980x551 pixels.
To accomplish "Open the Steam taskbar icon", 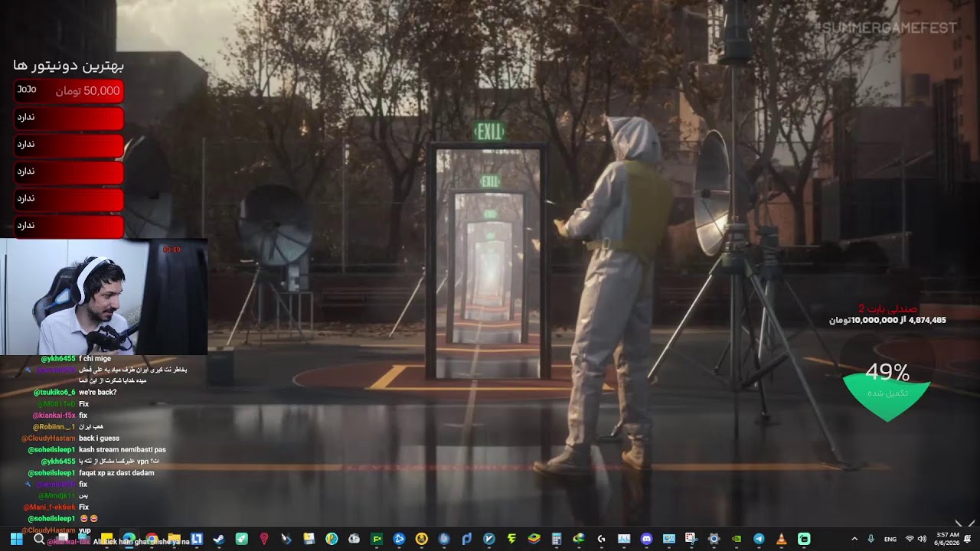I will tap(219, 539).
